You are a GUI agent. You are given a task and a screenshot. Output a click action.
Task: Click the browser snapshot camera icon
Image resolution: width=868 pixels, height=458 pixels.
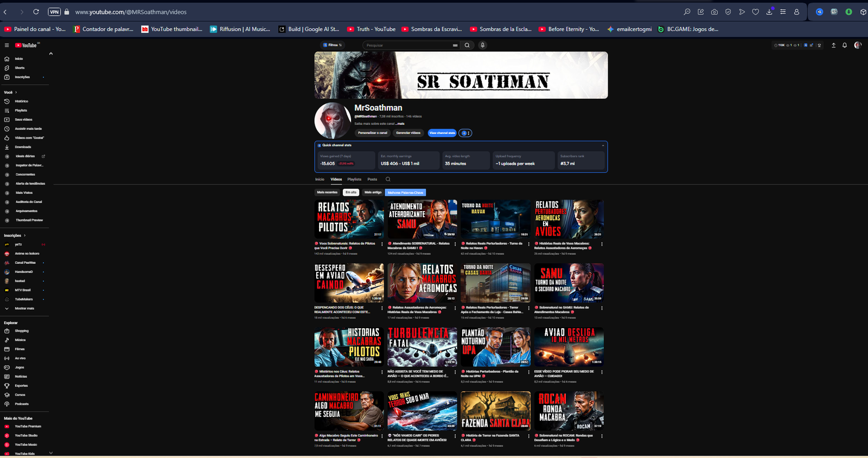pos(714,12)
